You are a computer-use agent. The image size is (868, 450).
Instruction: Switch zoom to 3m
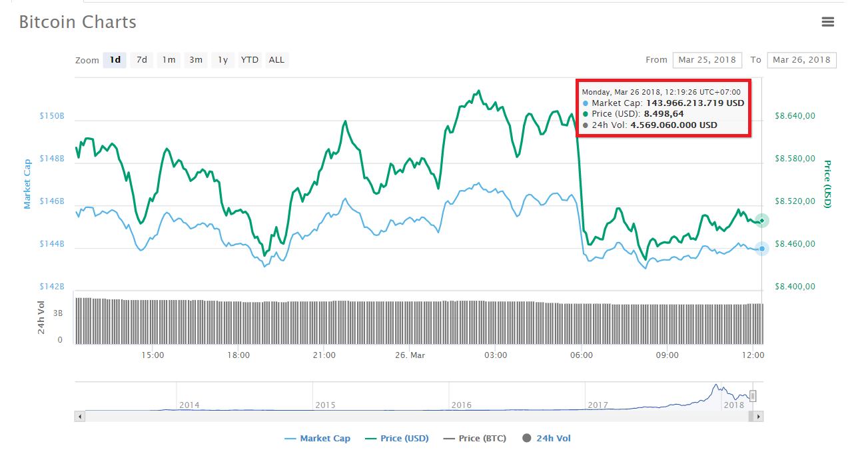(x=196, y=60)
